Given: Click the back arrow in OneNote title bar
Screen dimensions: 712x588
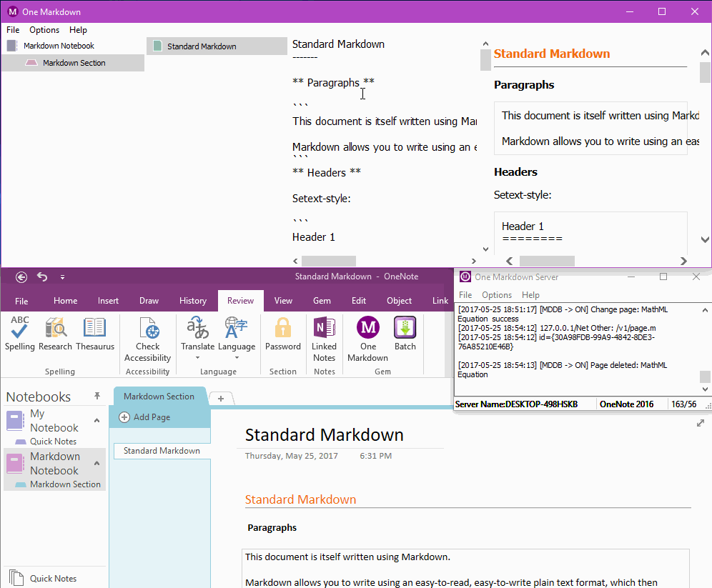Looking at the screenshot, I should 21,277.
